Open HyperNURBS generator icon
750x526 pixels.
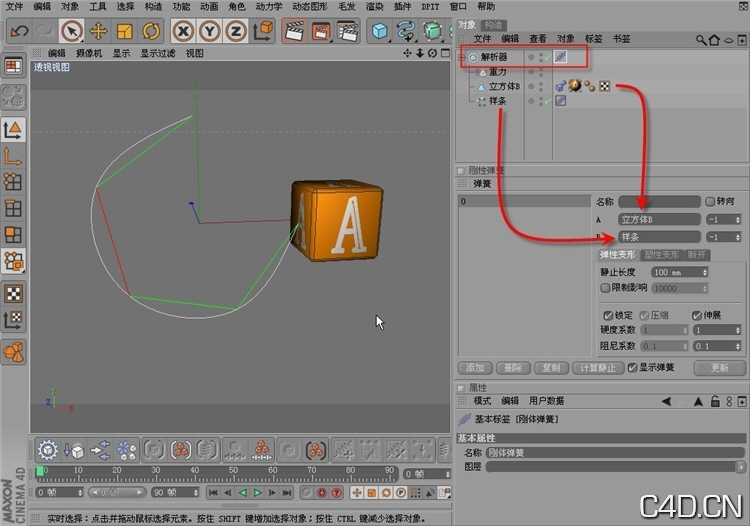pyautogui.click(x=432, y=32)
